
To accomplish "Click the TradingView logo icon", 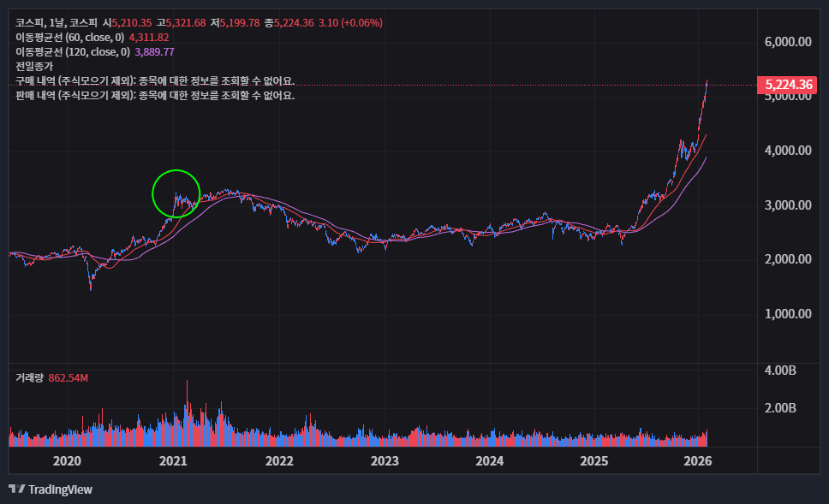I will tap(16, 489).
